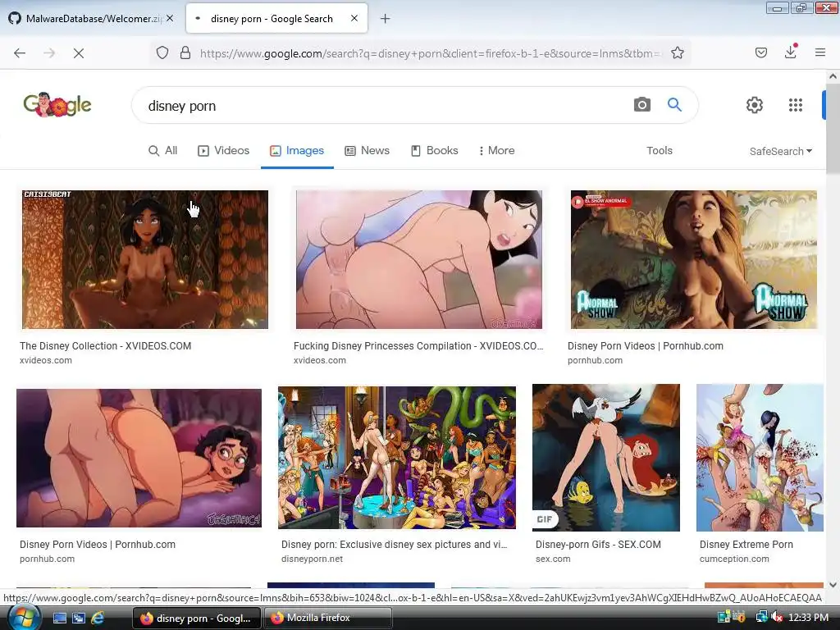Click the Switch between windows icon

click(79, 619)
